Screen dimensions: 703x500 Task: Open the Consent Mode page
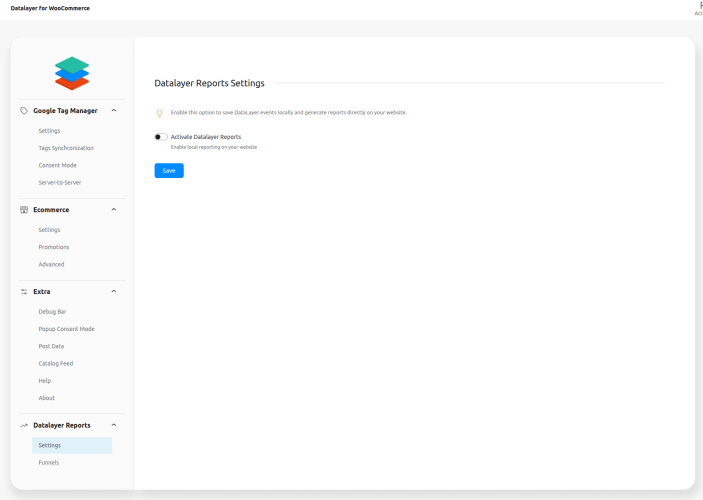pos(57,165)
